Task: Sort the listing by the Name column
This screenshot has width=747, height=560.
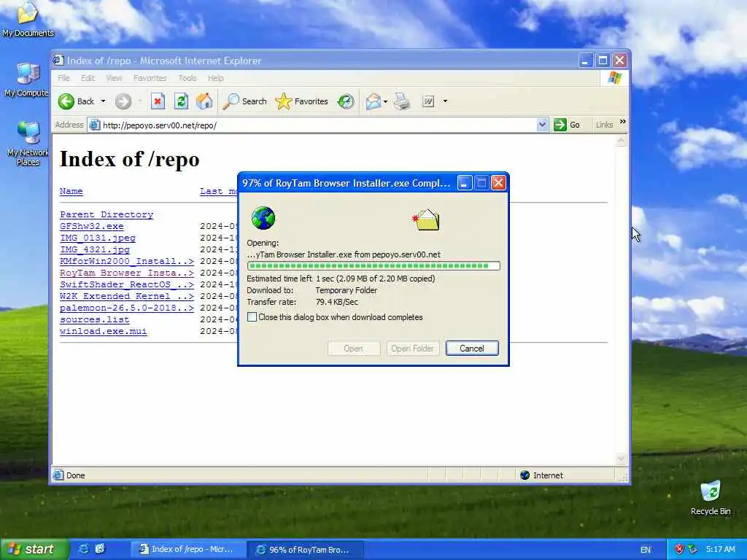Action: pyautogui.click(x=71, y=192)
